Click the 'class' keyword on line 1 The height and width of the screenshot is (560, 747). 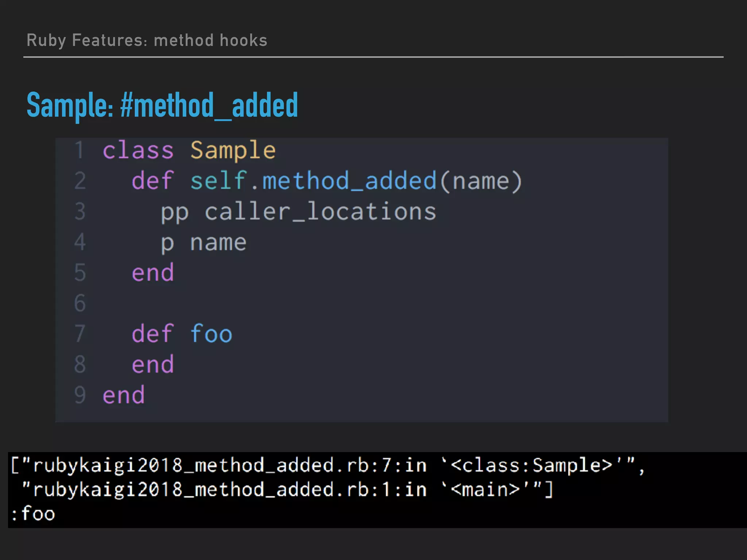coord(138,151)
